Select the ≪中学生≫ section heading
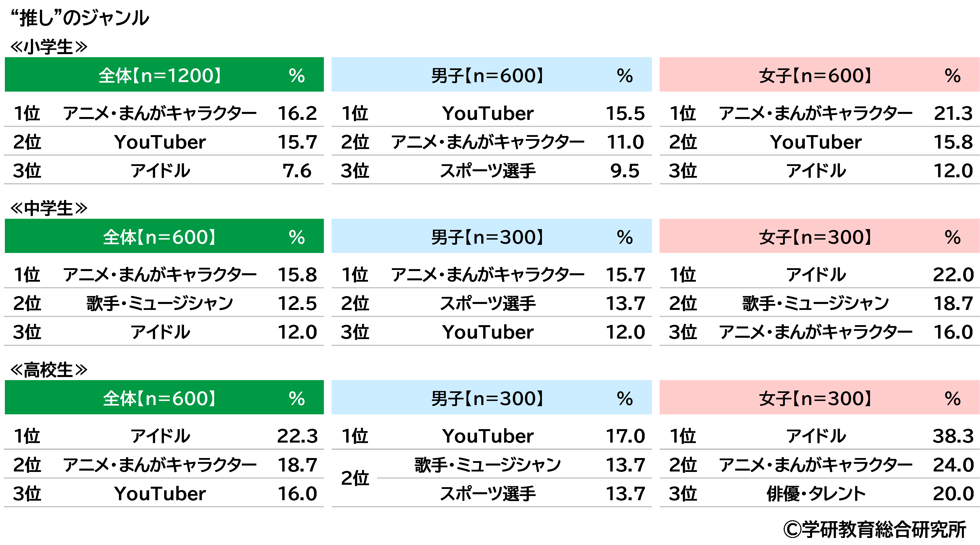 [x=49, y=208]
